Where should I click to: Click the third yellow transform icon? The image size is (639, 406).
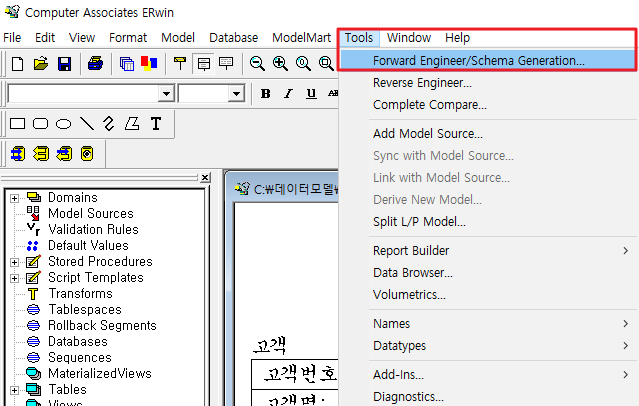tap(64, 154)
